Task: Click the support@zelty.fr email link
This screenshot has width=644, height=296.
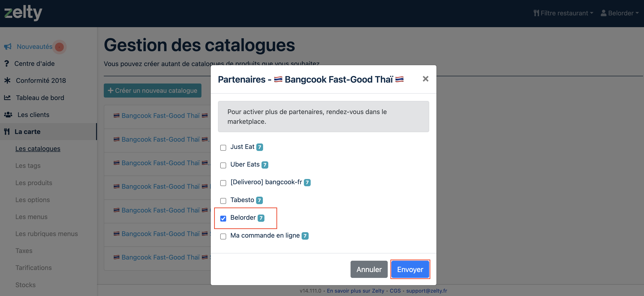Action: [x=427, y=291]
